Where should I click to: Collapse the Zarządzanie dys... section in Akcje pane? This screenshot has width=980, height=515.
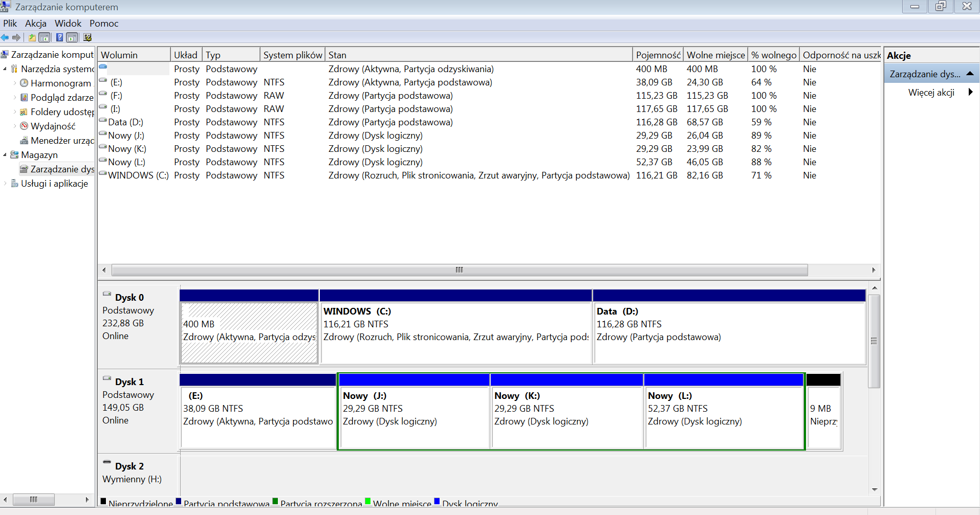[970, 74]
